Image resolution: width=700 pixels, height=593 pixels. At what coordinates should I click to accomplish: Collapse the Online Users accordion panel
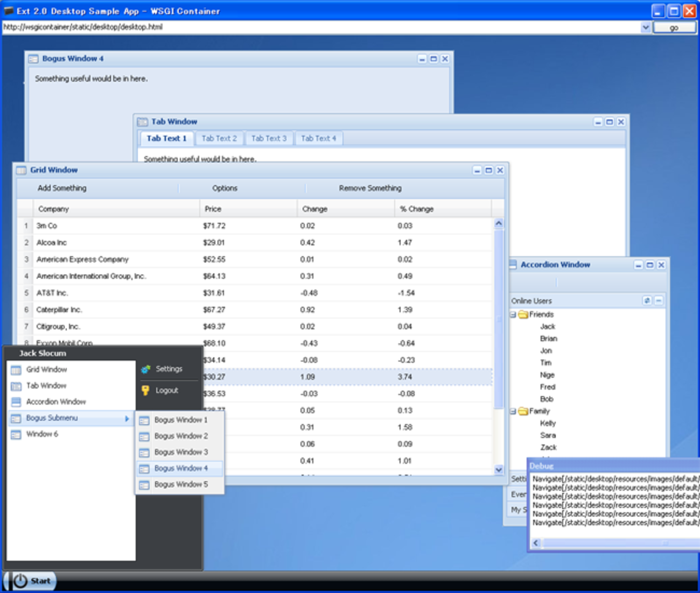click(659, 301)
